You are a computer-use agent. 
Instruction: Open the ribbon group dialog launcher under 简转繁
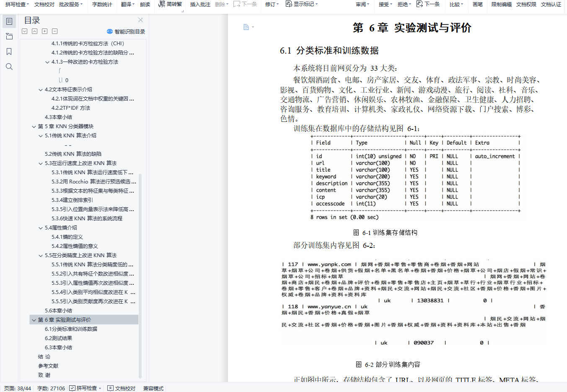(x=183, y=11)
